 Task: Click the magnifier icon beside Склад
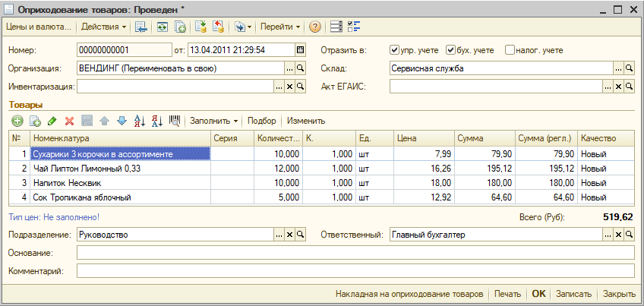pyautogui.click(x=630, y=68)
